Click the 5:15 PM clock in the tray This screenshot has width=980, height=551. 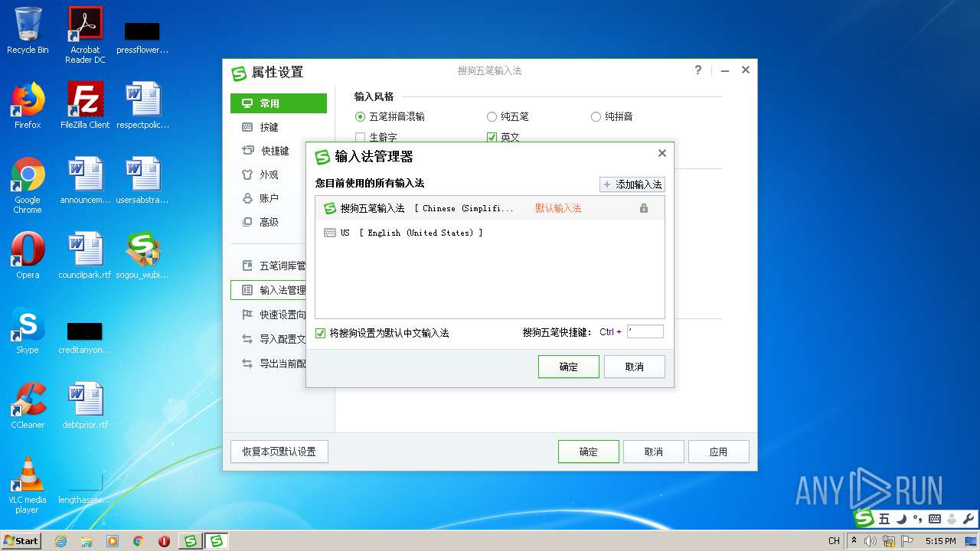(940, 541)
